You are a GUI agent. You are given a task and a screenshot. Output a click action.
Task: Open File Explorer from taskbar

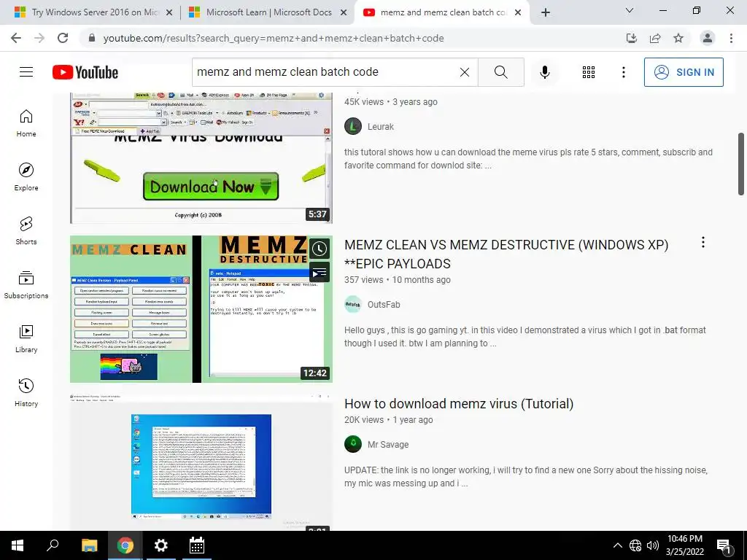point(89,545)
